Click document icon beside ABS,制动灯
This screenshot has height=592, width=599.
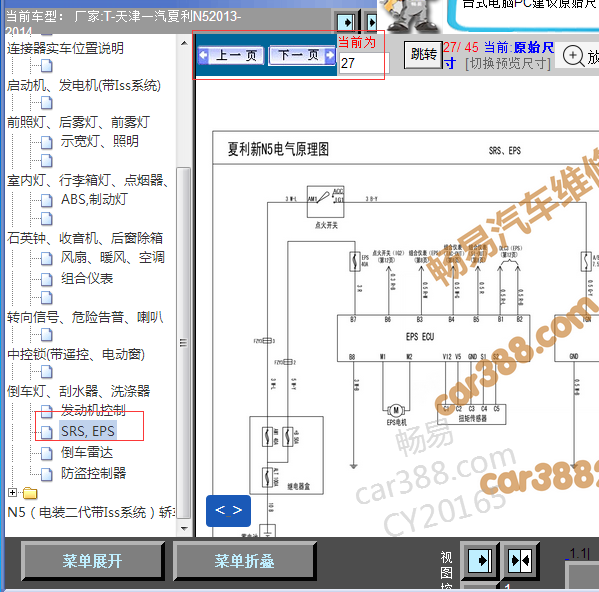coord(46,201)
